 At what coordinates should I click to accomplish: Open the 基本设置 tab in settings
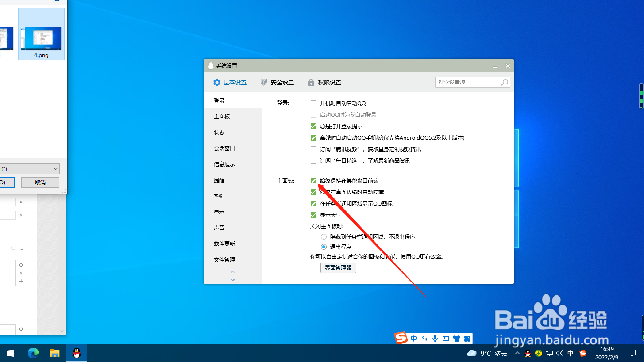[230, 82]
